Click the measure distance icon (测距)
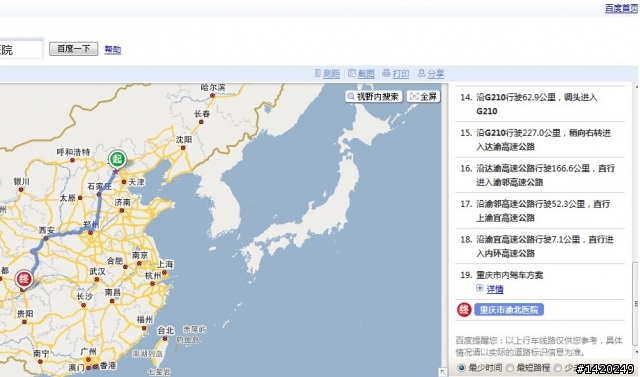 tap(318, 73)
